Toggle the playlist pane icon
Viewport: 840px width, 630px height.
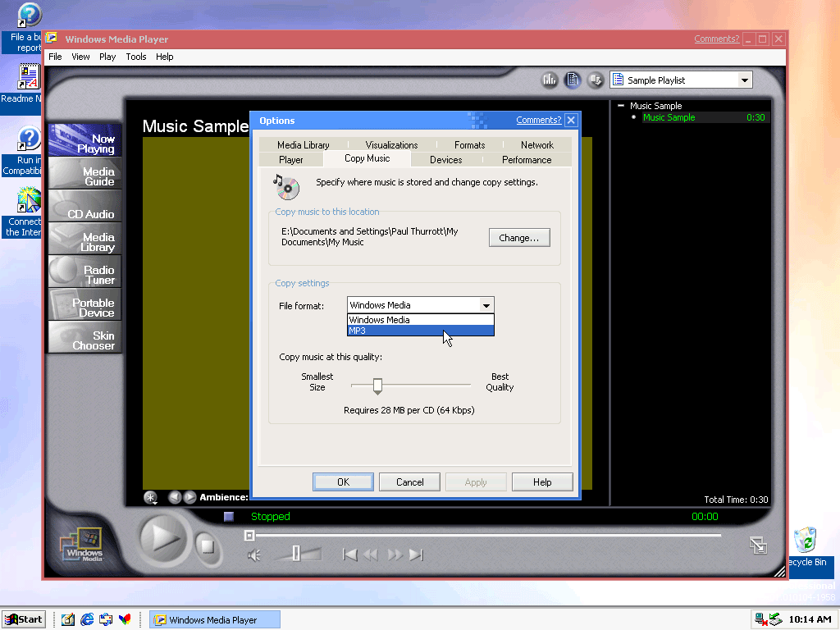[x=573, y=80]
